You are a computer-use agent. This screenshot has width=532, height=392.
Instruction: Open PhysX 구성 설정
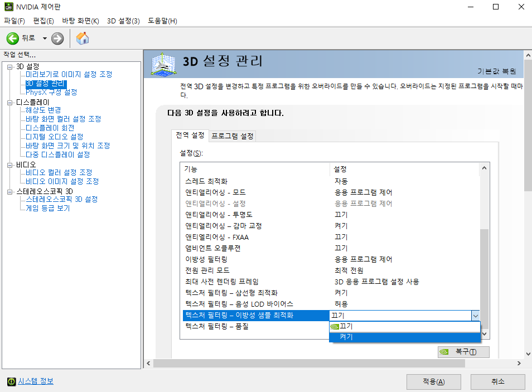51,93
